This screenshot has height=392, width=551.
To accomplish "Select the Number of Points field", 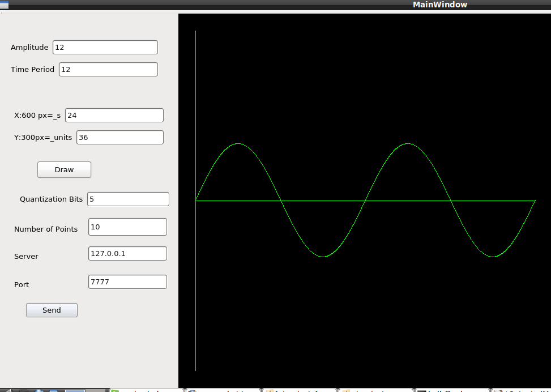I will tap(127, 227).
